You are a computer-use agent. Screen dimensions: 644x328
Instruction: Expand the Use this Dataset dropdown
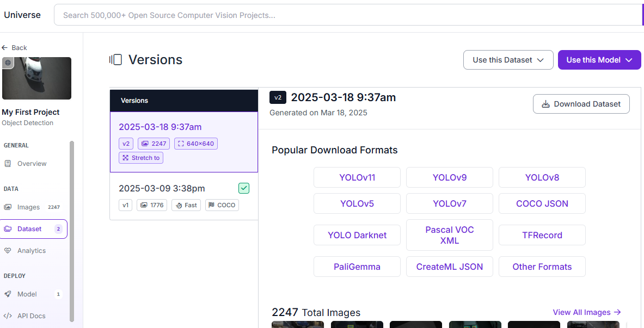coord(508,60)
